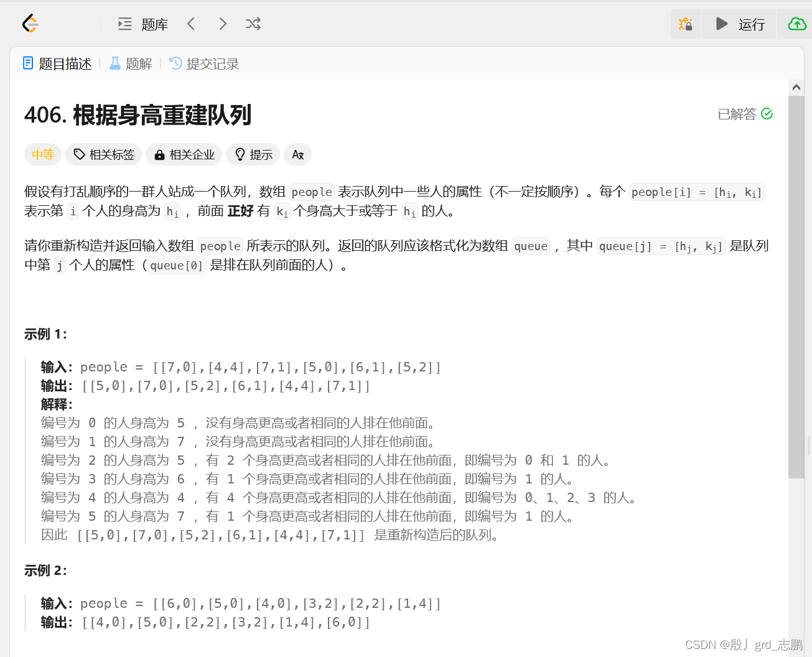
Task: Show 相关企业 related companies
Action: click(x=184, y=154)
